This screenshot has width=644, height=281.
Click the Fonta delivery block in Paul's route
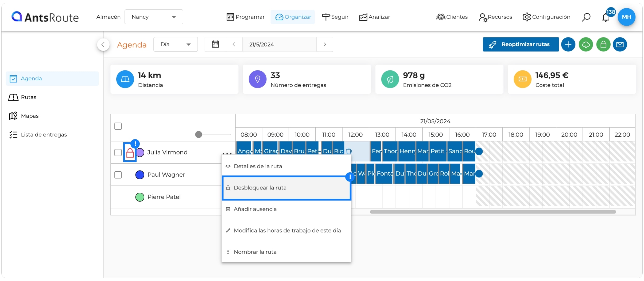point(384,174)
